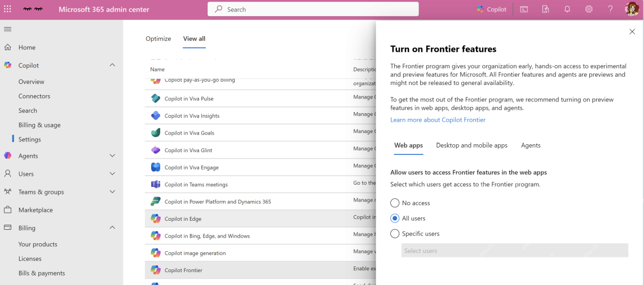Click Microsoft 365 admin center title
644x285 pixels.
click(104, 9)
